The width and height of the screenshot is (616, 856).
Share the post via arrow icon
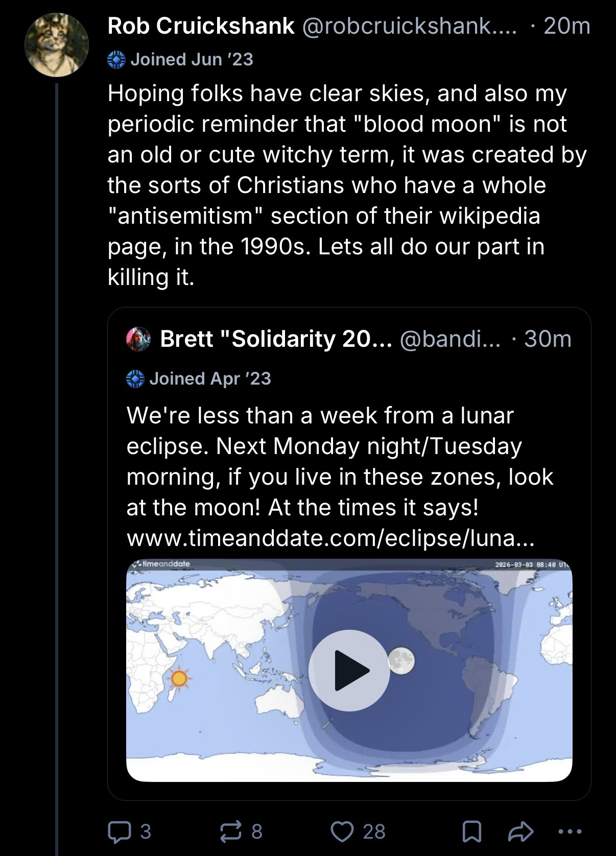click(520, 831)
